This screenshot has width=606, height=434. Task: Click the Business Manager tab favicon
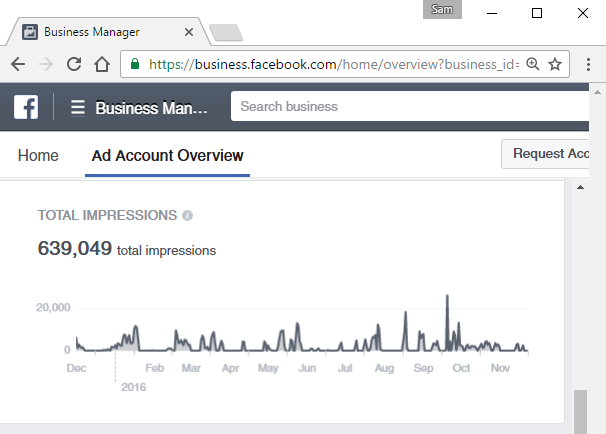[x=30, y=32]
